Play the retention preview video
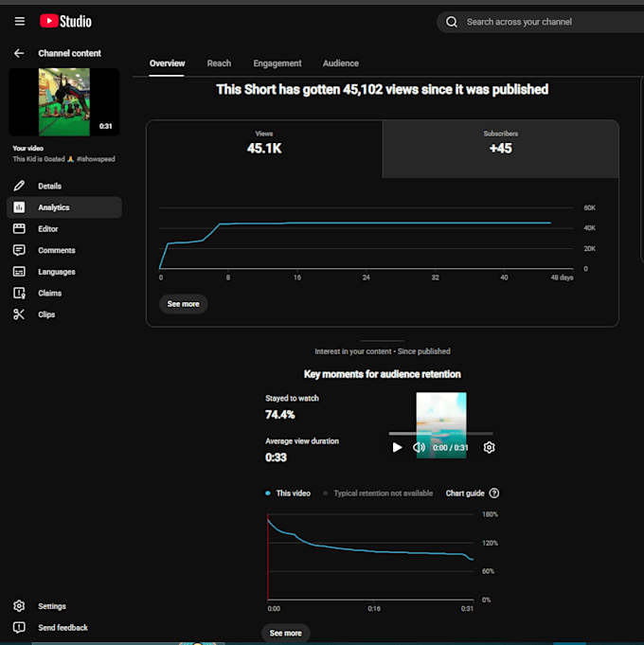644x645 pixels. (397, 447)
